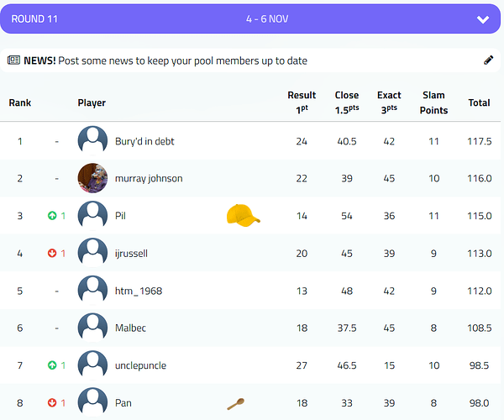The image size is (504, 420).
Task: Click the green up arrow beside unclepuncle
Action: click(52, 365)
